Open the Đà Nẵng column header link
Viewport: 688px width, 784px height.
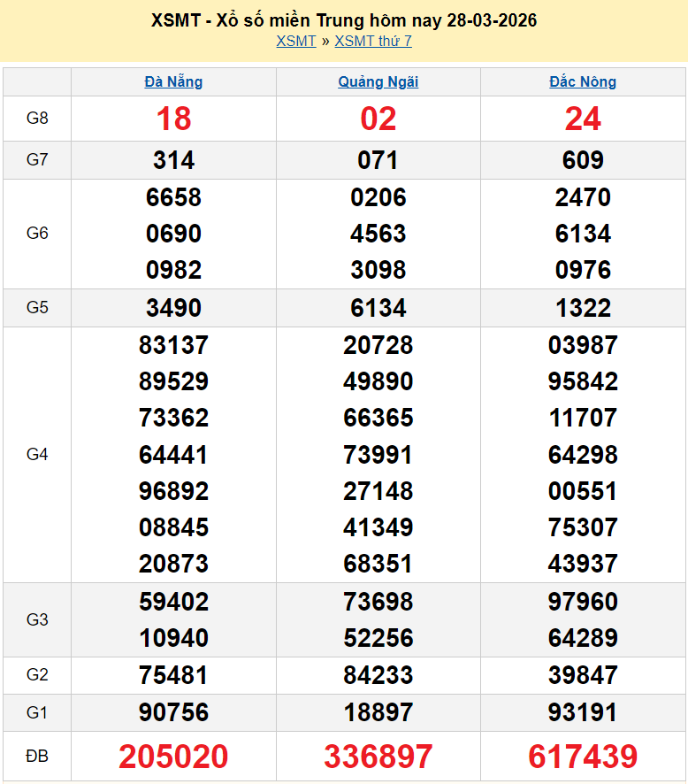coord(173,81)
